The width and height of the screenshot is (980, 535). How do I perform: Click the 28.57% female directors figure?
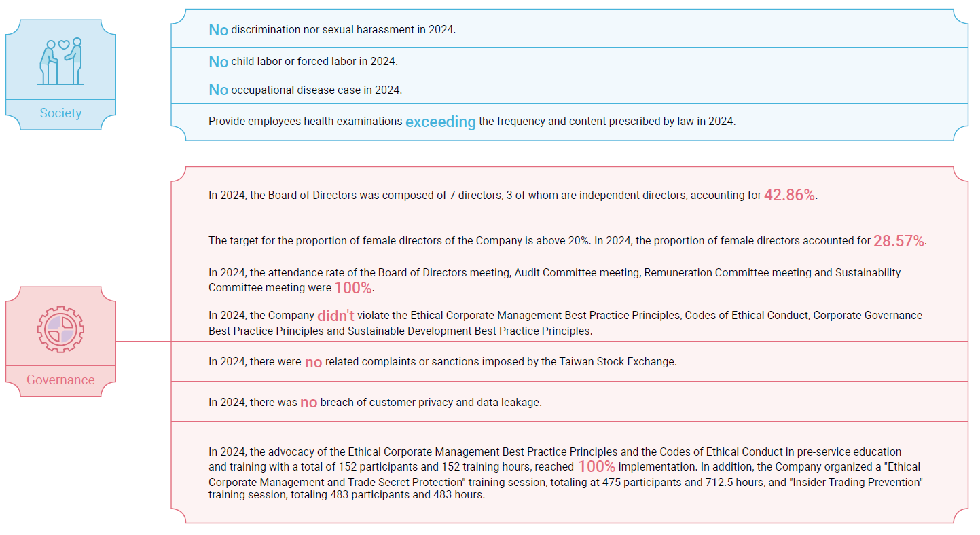click(x=899, y=241)
